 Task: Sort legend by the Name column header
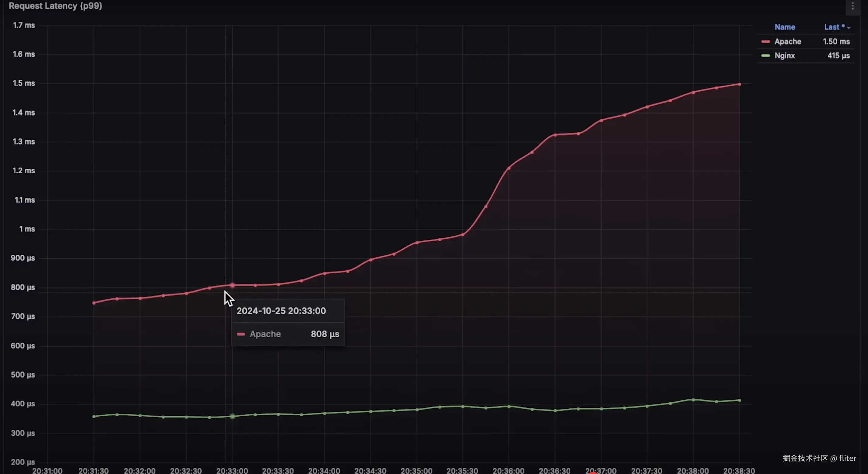point(784,27)
